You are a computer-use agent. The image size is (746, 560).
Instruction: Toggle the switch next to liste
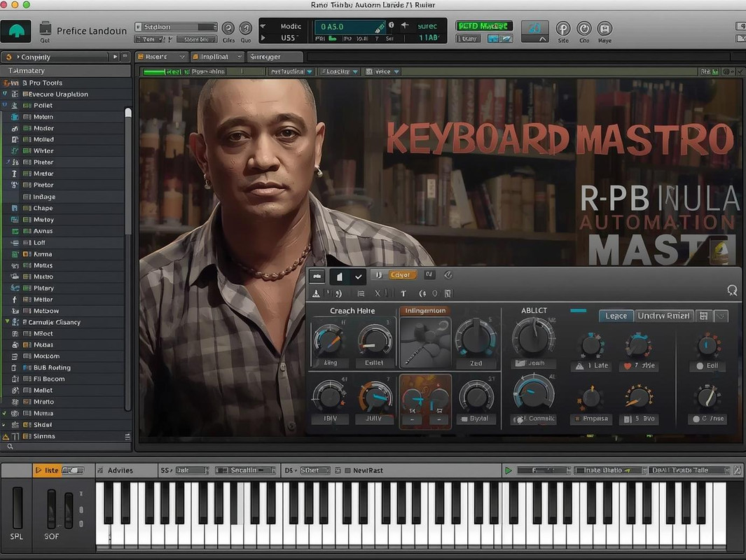(x=73, y=470)
